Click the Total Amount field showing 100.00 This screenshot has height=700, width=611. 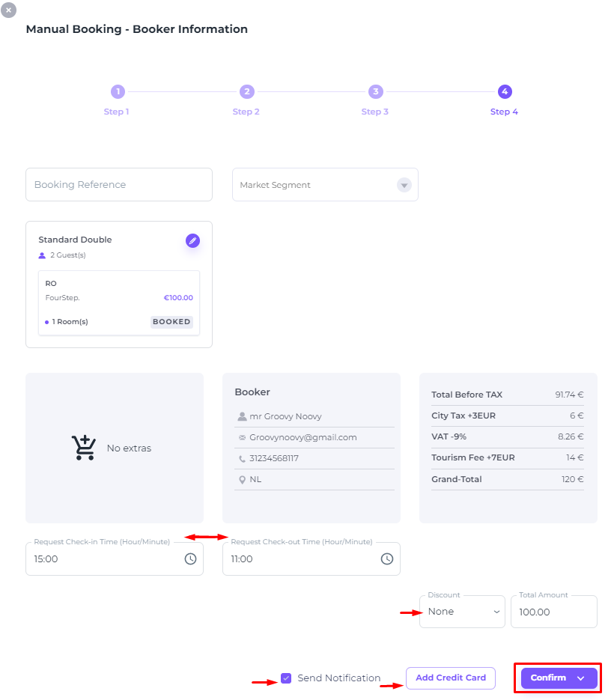[x=554, y=612]
